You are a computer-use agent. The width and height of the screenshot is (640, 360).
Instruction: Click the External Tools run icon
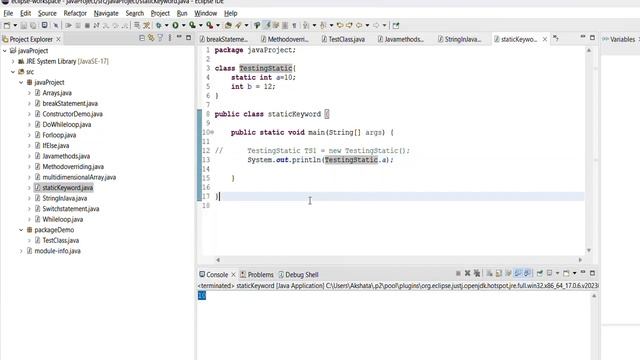[209, 25]
